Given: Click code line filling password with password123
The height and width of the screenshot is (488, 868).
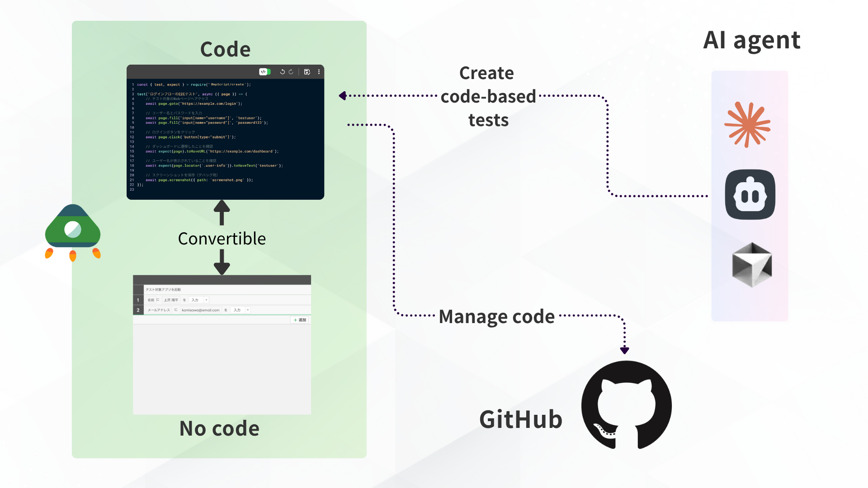Looking at the screenshot, I should (207, 123).
